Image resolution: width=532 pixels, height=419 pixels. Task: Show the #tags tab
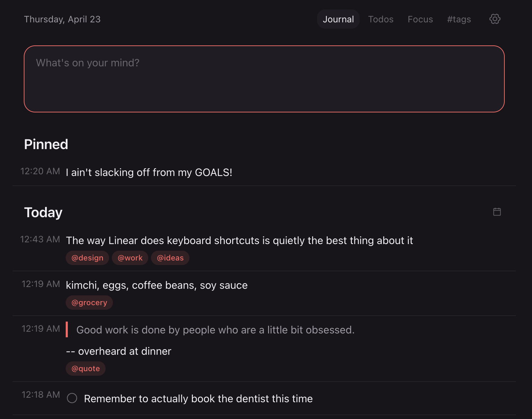point(459,19)
